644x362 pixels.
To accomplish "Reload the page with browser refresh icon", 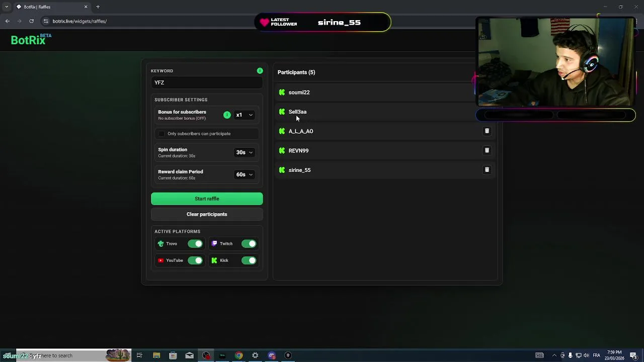I will [x=31, y=21].
